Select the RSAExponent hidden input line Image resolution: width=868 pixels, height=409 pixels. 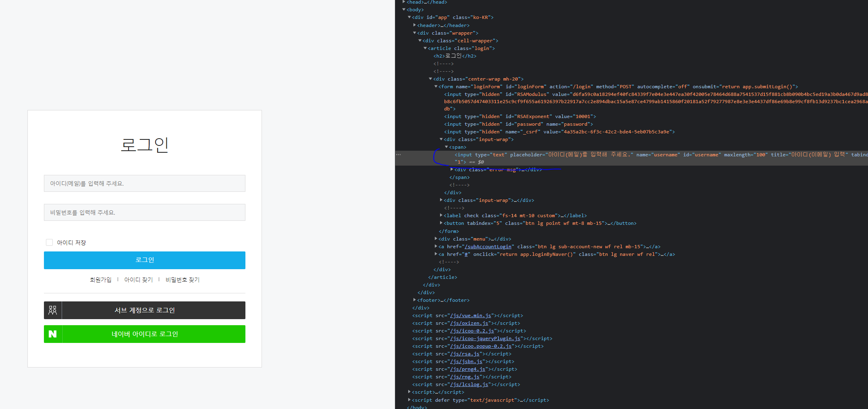(520, 116)
